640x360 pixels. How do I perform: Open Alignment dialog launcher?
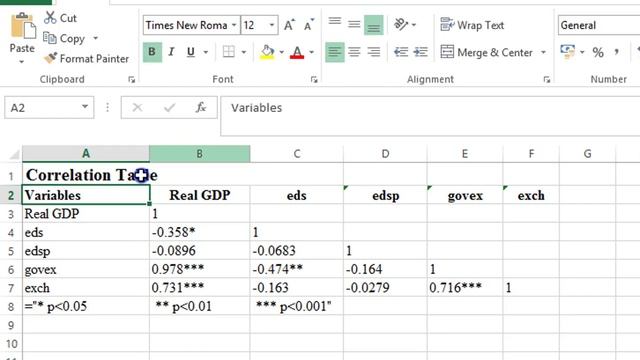(x=547, y=80)
